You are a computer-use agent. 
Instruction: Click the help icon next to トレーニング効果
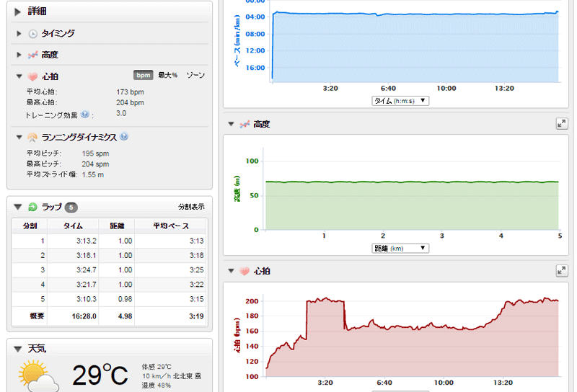tap(85, 114)
